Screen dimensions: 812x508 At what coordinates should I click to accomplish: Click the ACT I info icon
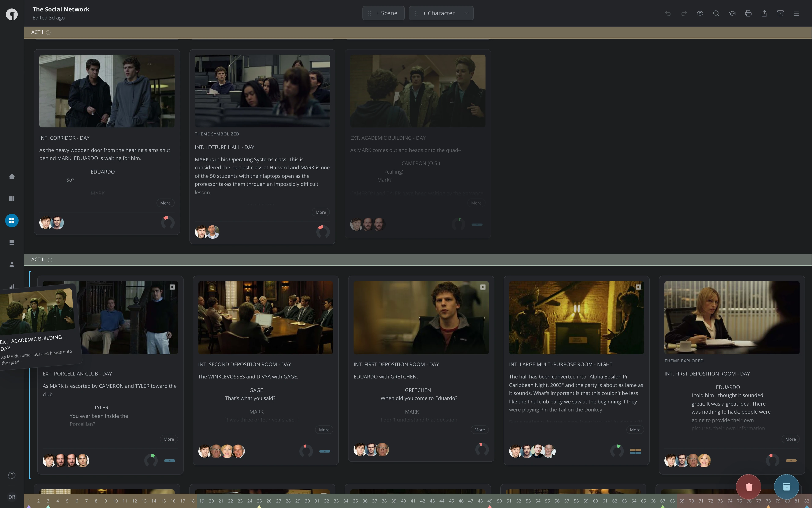tap(48, 33)
